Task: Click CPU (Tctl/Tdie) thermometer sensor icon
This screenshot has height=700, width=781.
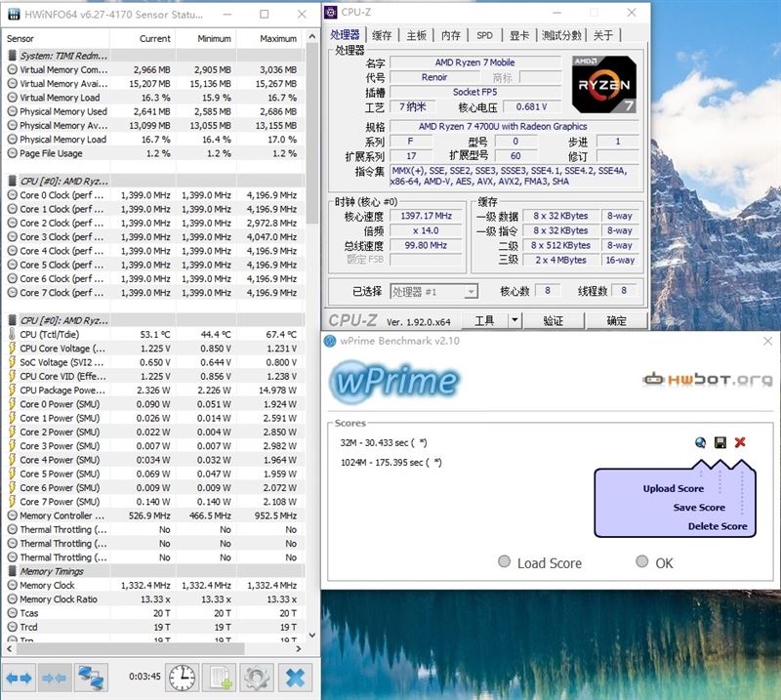Action: [x=12, y=334]
